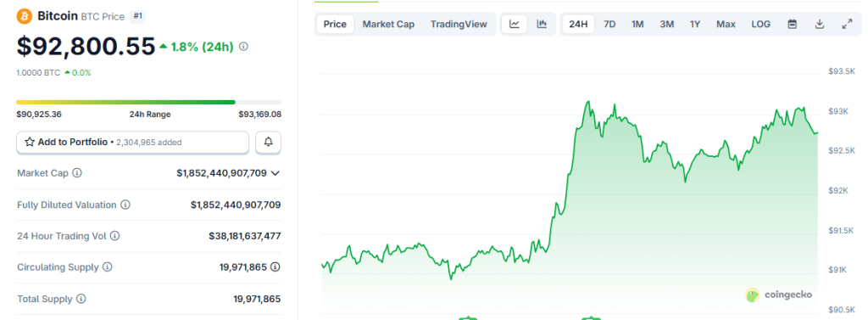
Task: Click the Bitcoin heading next to the logo
Action: (x=58, y=16)
